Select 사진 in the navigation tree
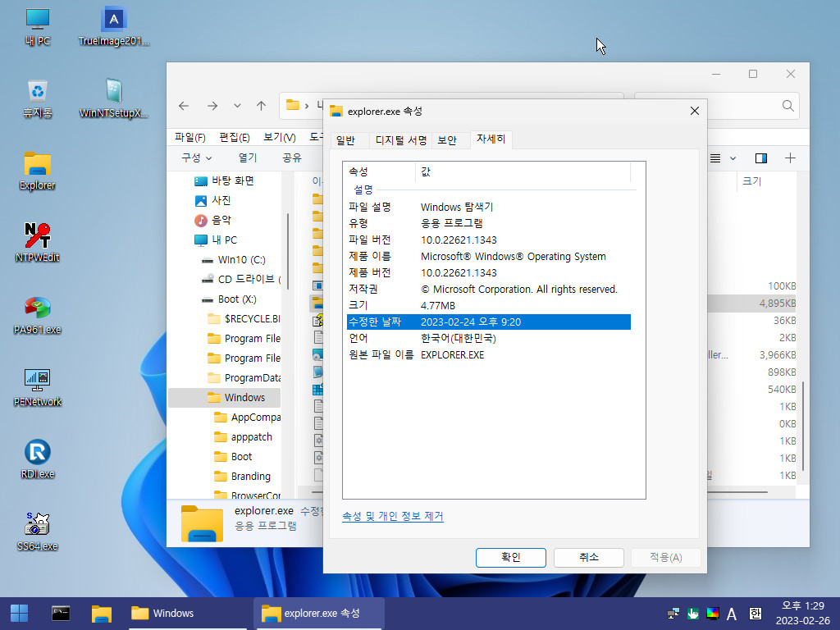840x630 pixels. (212, 200)
